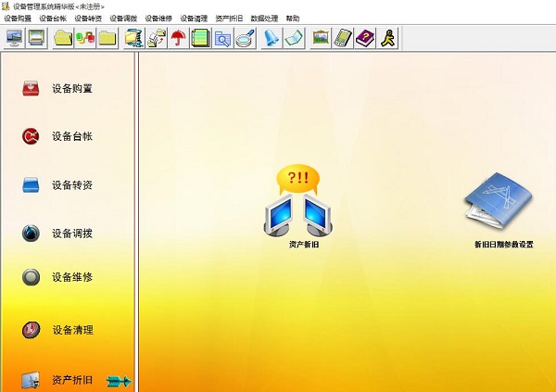Open the 帮助 menu

(x=293, y=19)
